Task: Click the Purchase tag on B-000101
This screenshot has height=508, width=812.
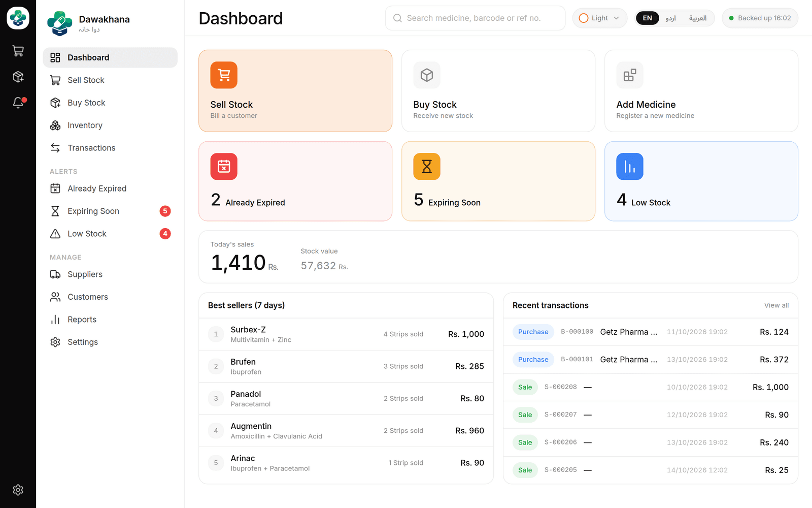Action: pos(533,360)
